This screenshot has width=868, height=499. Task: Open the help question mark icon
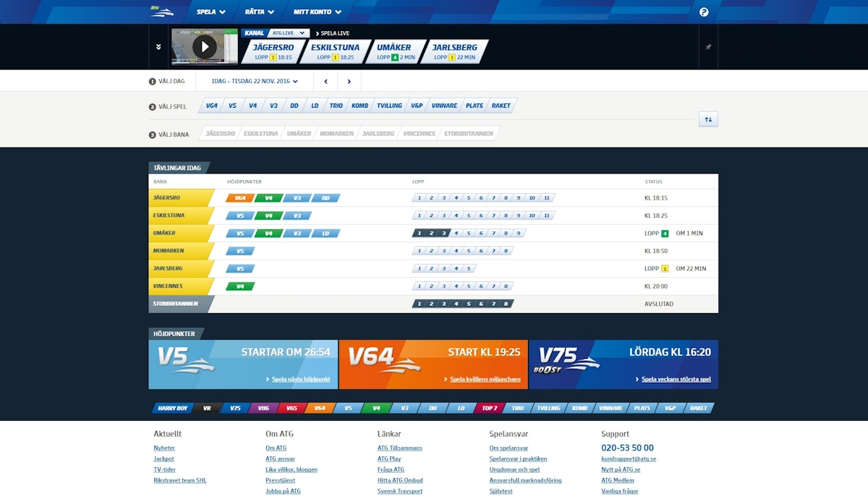point(704,12)
